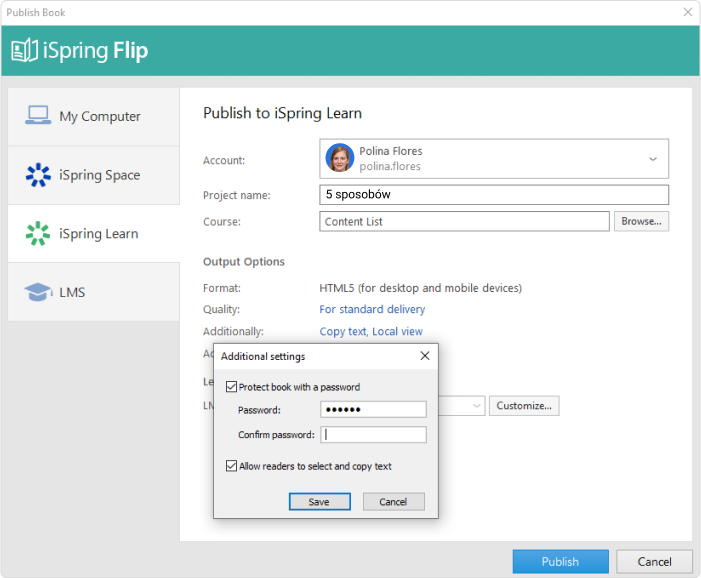Open the For standard delivery link
The height and width of the screenshot is (578, 701).
click(372, 309)
